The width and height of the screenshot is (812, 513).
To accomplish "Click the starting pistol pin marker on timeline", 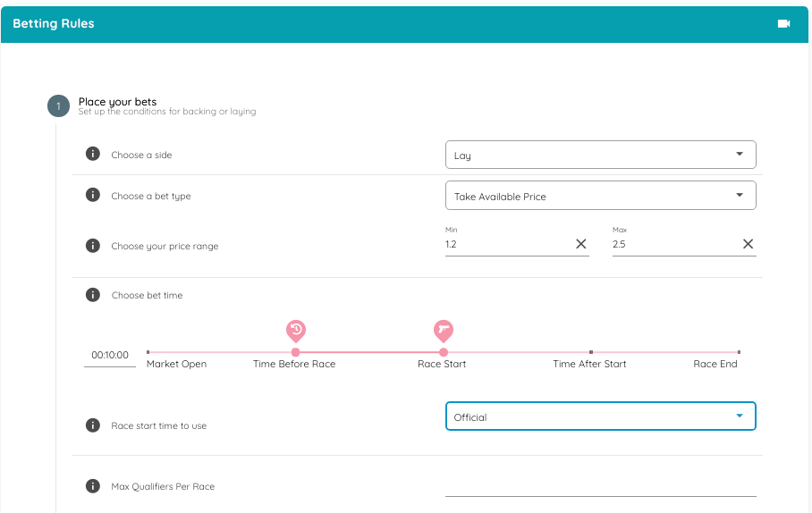I will [443, 331].
